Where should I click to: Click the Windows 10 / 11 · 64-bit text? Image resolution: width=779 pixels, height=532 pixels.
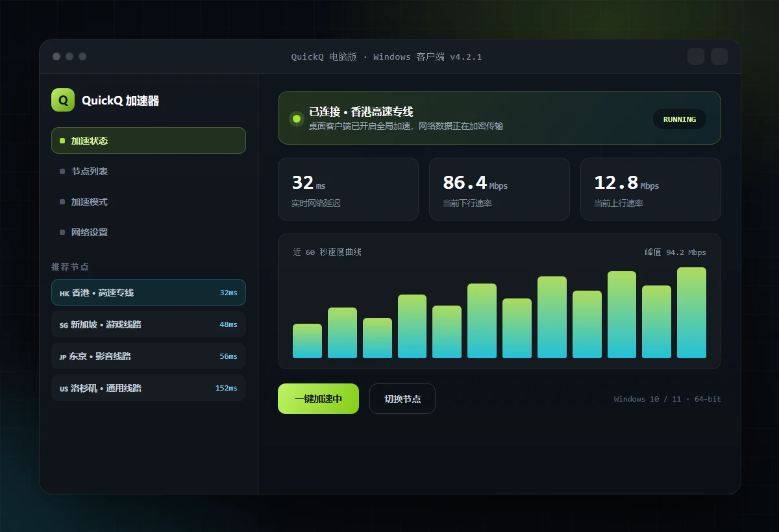pyautogui.click(x=667, y=399)
